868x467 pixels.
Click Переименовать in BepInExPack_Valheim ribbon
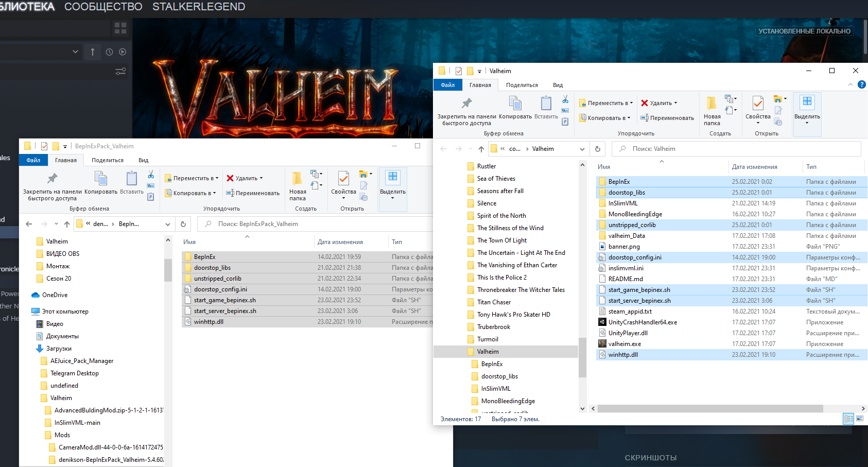coord(253,193)
